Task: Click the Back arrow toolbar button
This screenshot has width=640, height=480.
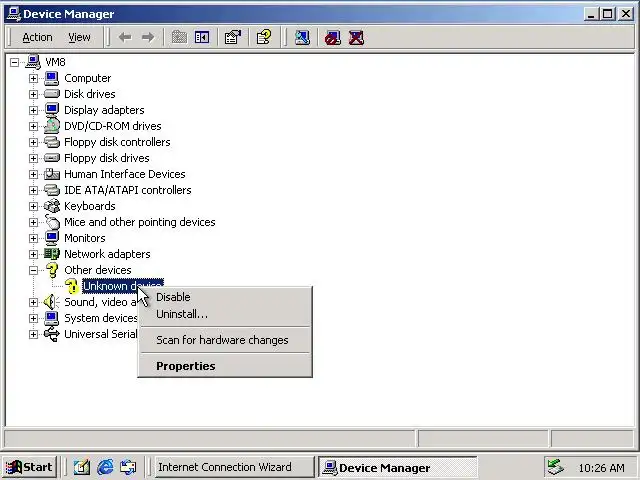Action: 125,38
